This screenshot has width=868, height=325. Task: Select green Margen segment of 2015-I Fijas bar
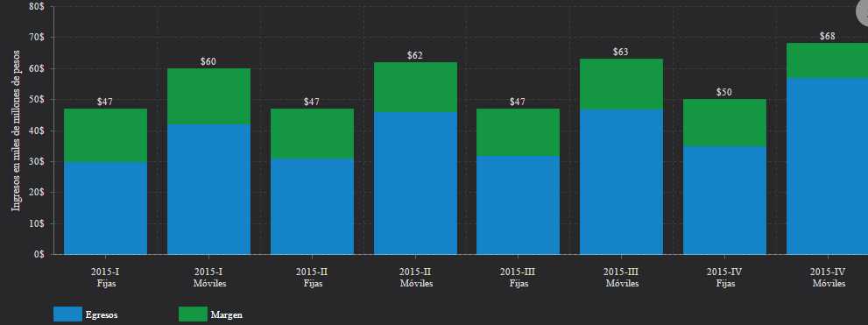click(106, 135)
